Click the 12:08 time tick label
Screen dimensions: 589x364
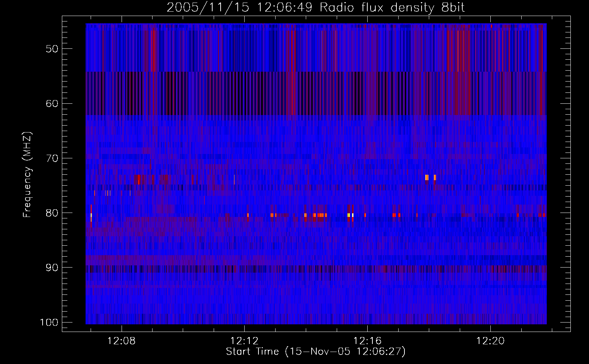point(122,341)
